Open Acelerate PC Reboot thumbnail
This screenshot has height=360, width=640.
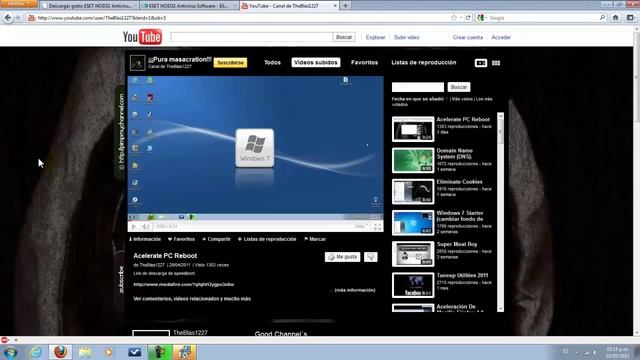click(413, 129)
